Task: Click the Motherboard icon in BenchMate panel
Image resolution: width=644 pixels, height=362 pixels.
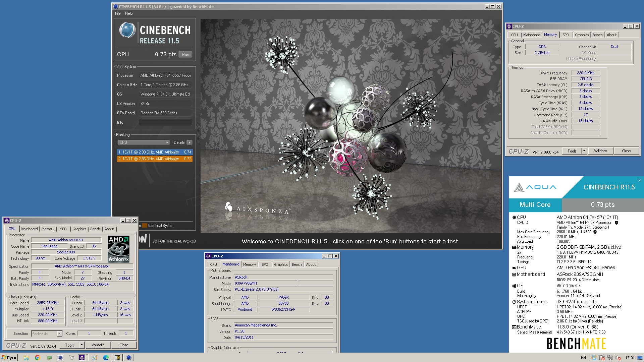Action: click(514, 275)
